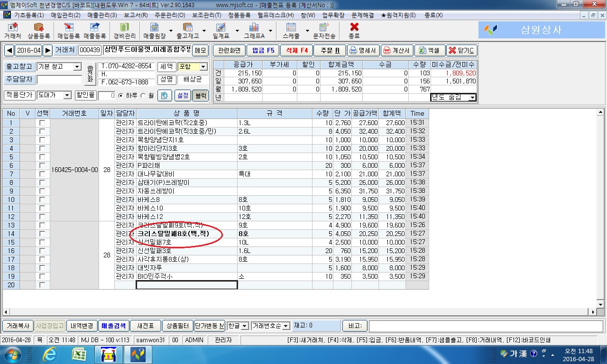Select transaction number 160425-0004-00
The height and width of the screenshot is (364, 607).
click(74, 170)
